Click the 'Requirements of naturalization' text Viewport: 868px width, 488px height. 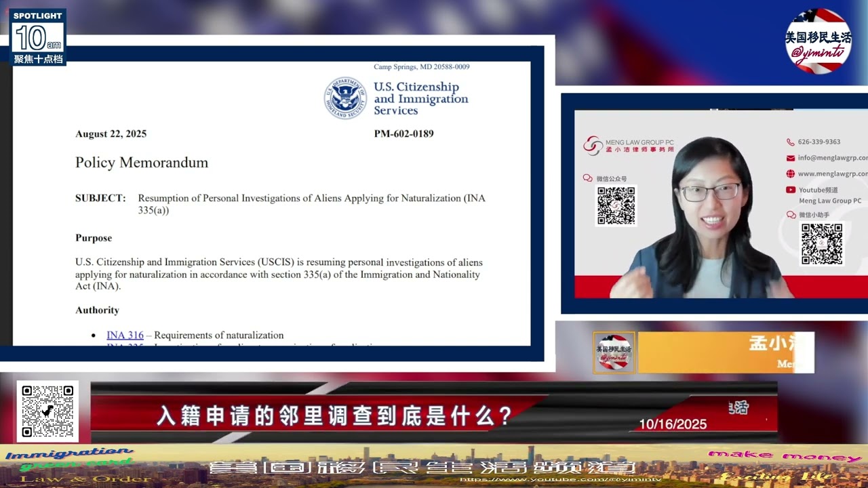point(219,335)
